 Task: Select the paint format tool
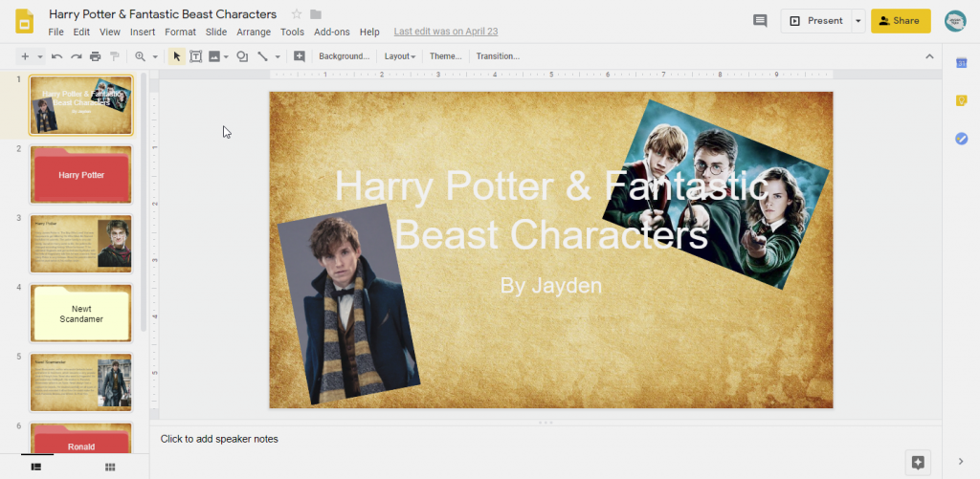[x=115, y=56]
